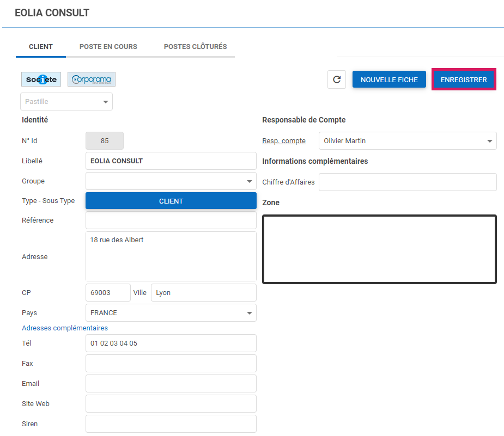Click the blue CLIENT type button

(171, 201)
